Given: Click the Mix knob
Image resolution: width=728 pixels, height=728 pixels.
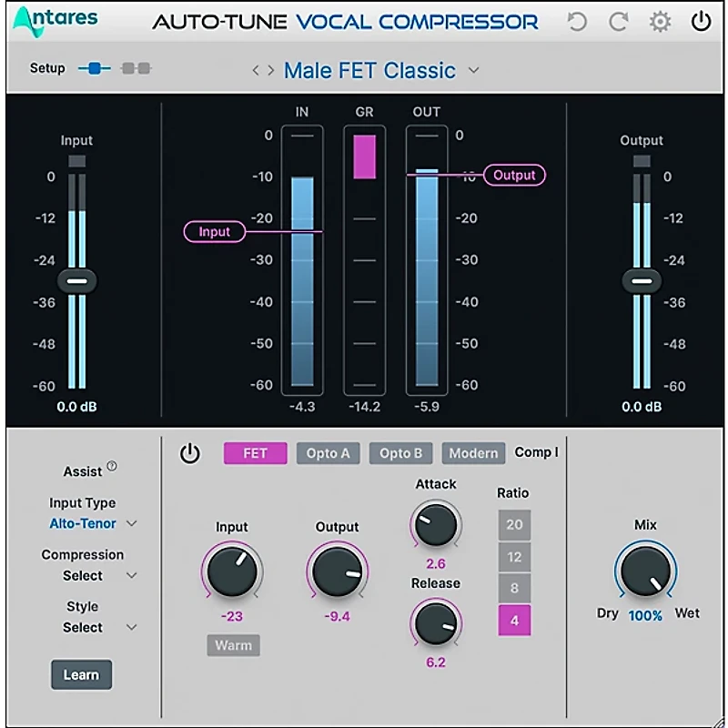Looking at the screenshot, I should click(645, 571).
